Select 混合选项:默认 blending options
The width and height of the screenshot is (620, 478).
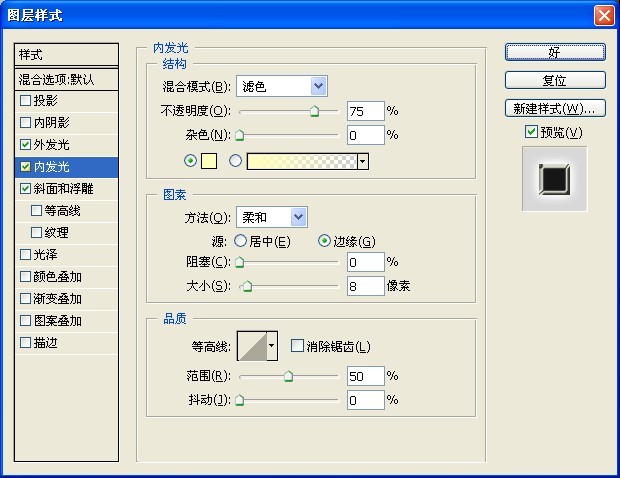click(x=66, y=79)
